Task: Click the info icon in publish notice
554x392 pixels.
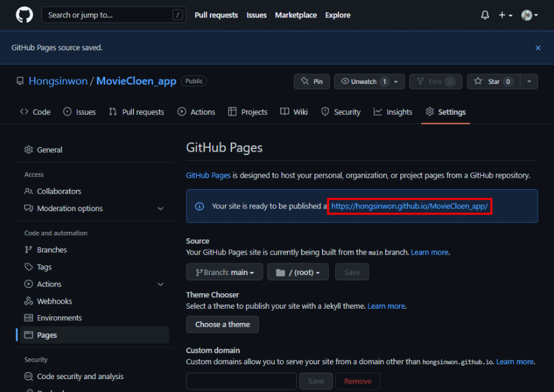Action: 200,207
